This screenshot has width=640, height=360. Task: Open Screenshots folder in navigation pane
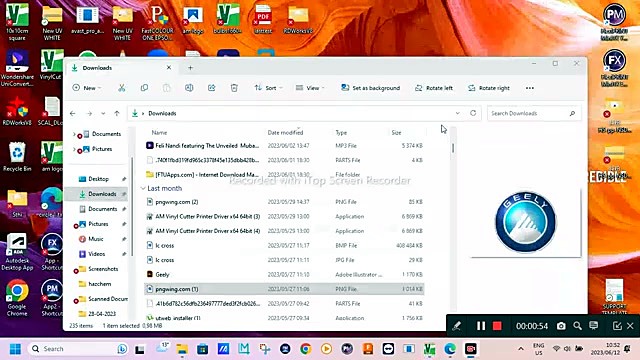tap(103, 269)
